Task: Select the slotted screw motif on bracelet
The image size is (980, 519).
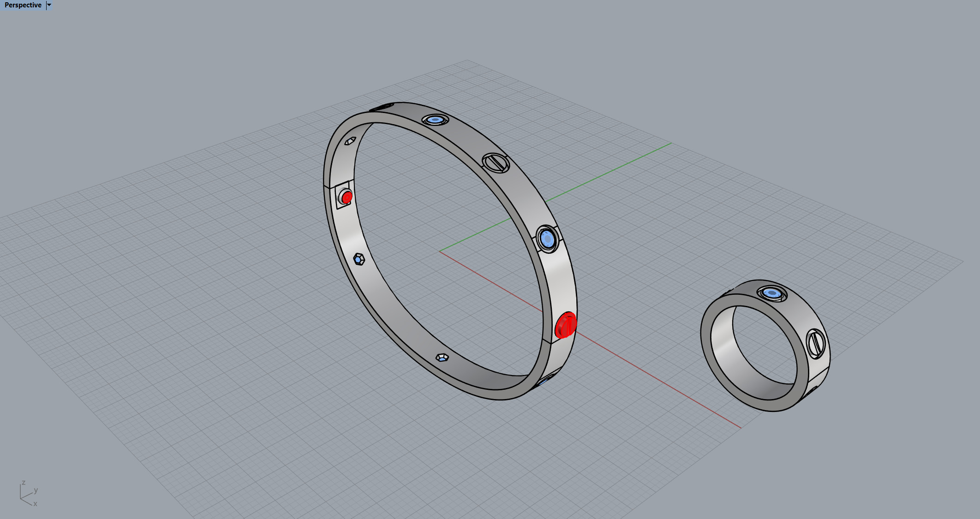Action: (x=496, y=163)
